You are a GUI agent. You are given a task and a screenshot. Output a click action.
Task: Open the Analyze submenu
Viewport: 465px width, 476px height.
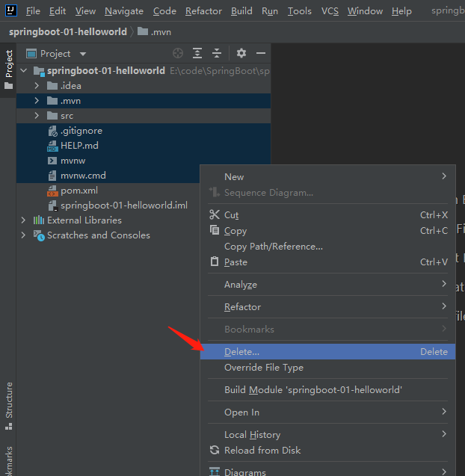tap(327, 285)
